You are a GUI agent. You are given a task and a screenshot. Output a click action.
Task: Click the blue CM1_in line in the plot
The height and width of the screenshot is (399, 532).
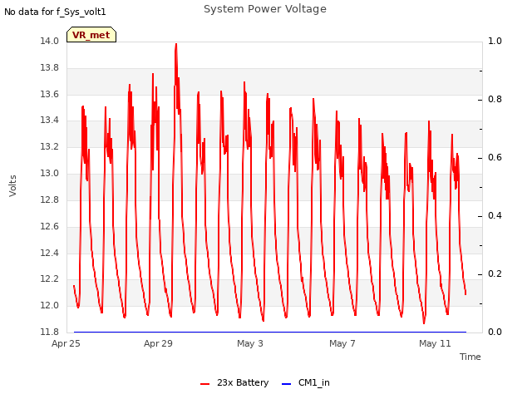pos(270,332)
